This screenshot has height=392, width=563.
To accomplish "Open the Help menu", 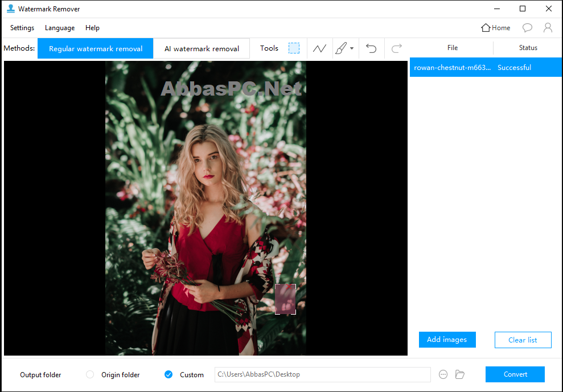I will (x=92, y=28).
